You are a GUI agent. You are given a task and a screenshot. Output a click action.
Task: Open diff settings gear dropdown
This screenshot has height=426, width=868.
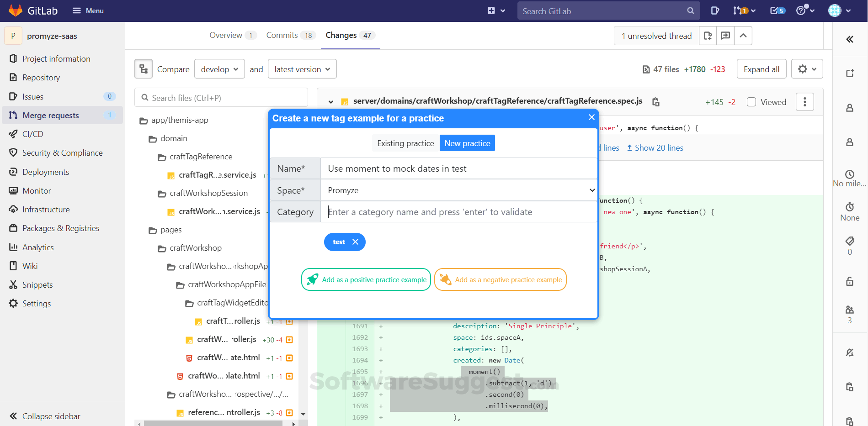tap(807, 69)
